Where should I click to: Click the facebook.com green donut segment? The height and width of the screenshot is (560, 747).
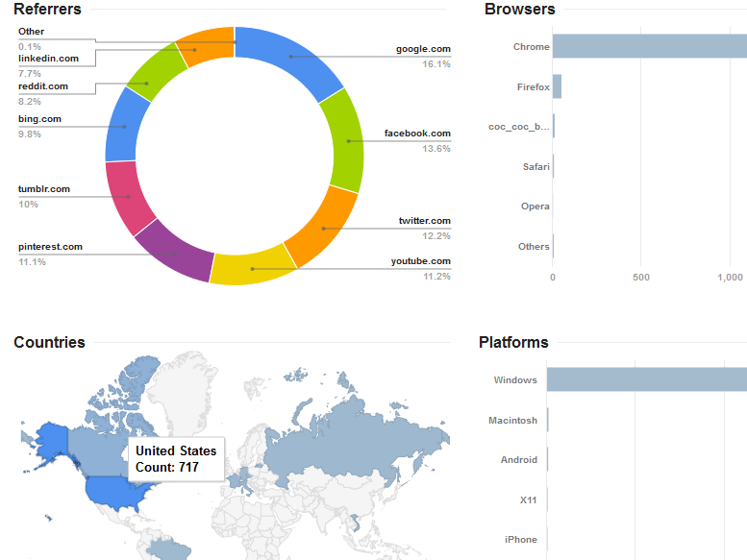tap(348, 141)
